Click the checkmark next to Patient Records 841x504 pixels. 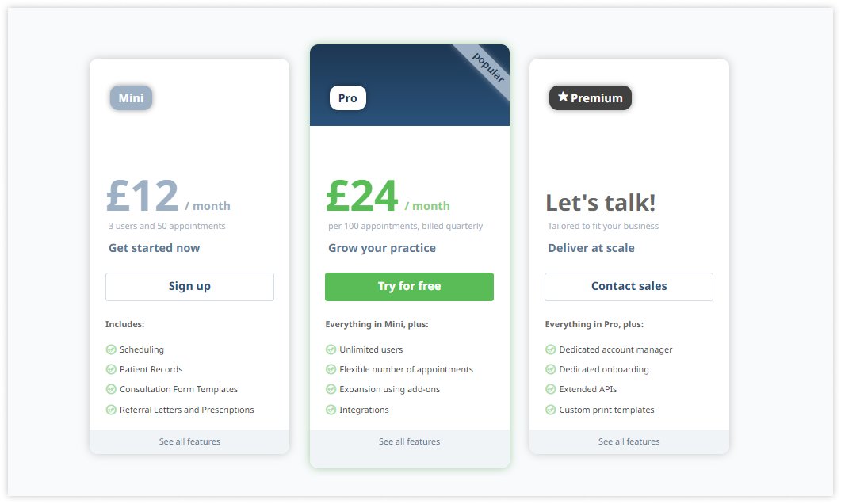(x=111, y=369)
